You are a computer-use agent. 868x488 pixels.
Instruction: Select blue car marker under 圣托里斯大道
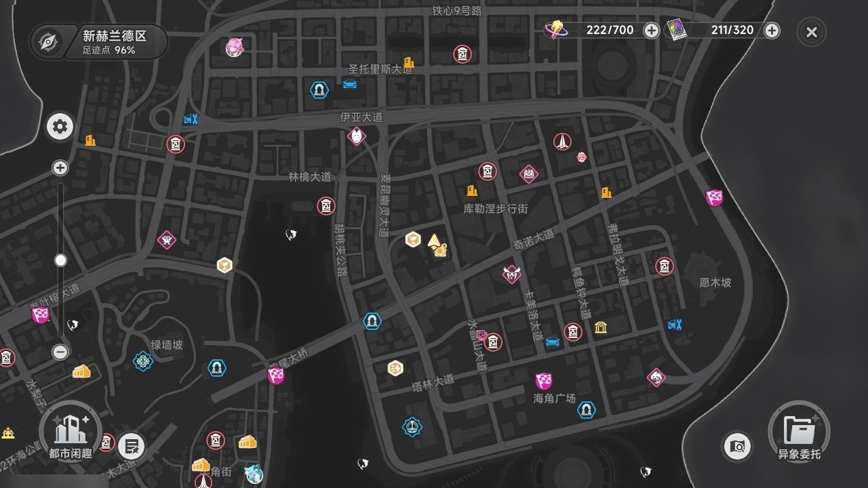point(350,84)
